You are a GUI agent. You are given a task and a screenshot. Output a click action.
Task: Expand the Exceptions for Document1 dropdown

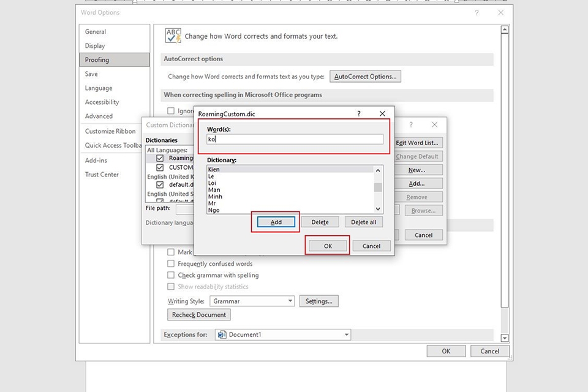(283, 334)
